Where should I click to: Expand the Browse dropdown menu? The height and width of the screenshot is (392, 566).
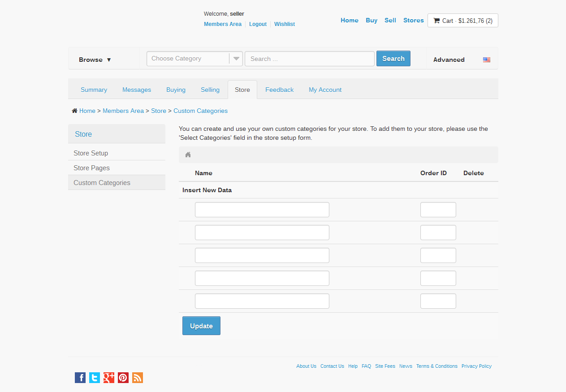pyautogui.click(x=95, y=60)
